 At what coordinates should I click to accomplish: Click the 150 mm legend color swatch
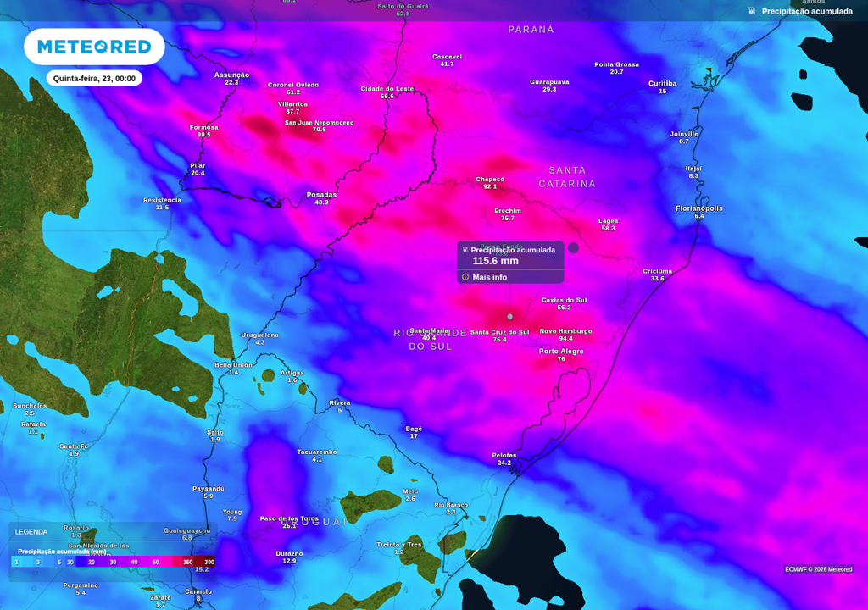(187, 562)
